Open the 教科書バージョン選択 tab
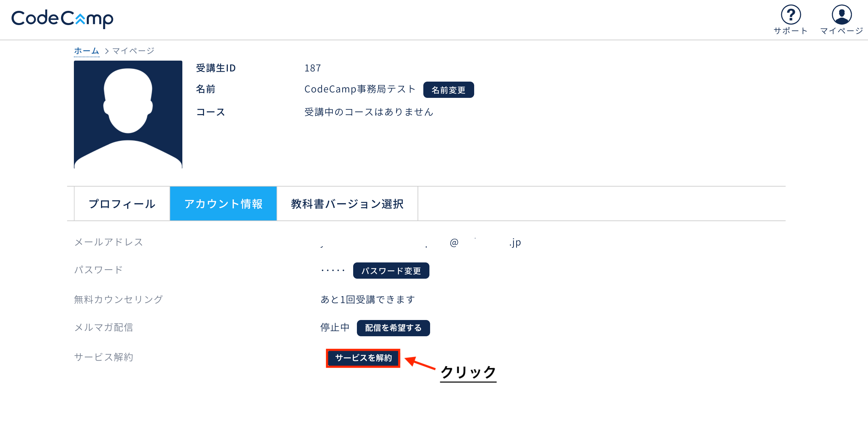 click(347, 204)
